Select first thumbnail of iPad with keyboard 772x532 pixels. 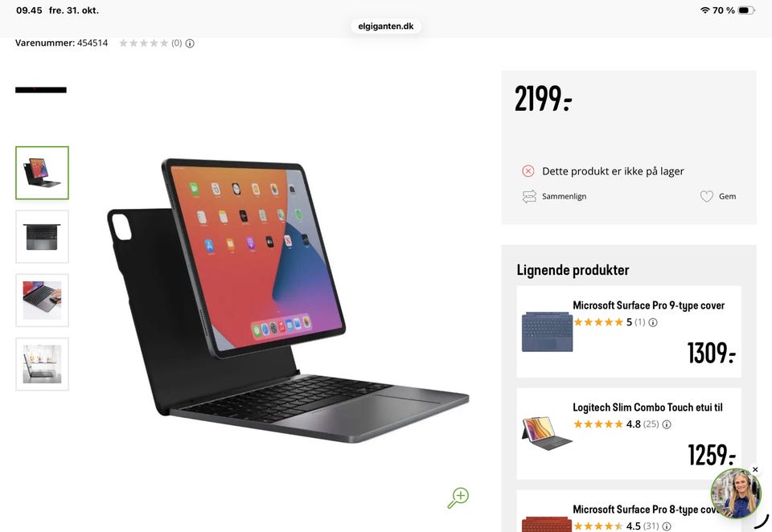pyautogui.click(x=43, y=173)
